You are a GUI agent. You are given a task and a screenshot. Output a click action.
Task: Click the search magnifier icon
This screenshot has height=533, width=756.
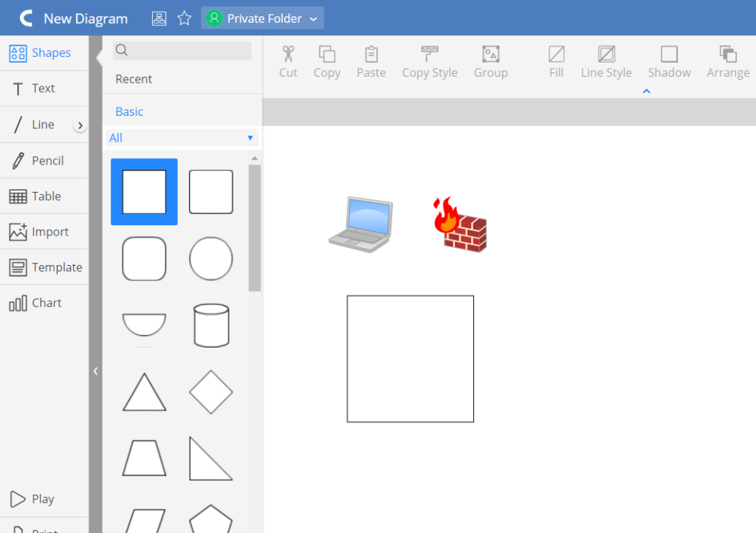pos(122,50)
